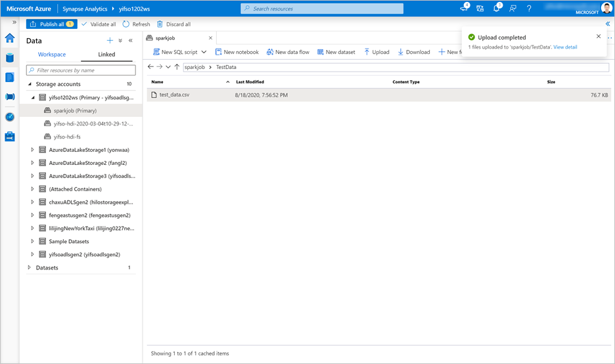
Task: Select the Linked tab
Action: 106,55
